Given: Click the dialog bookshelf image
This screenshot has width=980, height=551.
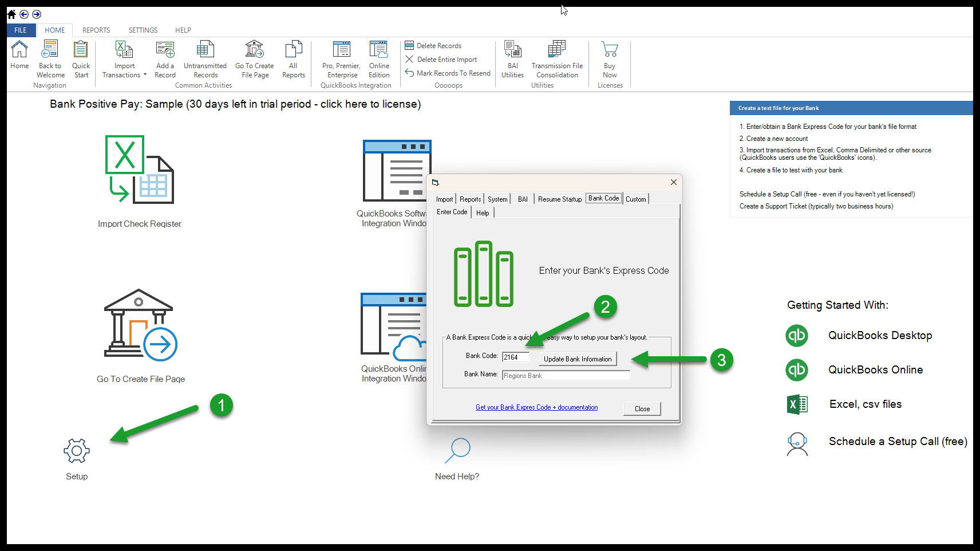Looking at the screenshot, I should 483,274.
